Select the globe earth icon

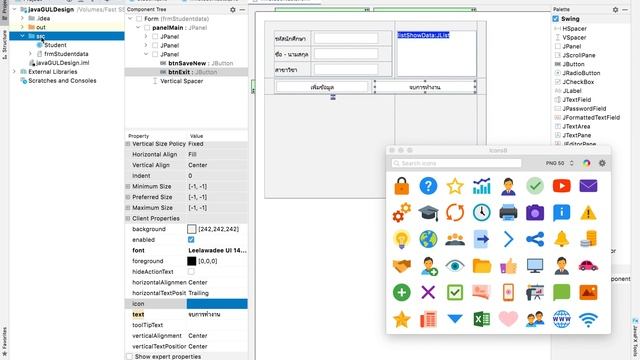tap(428, 239)
